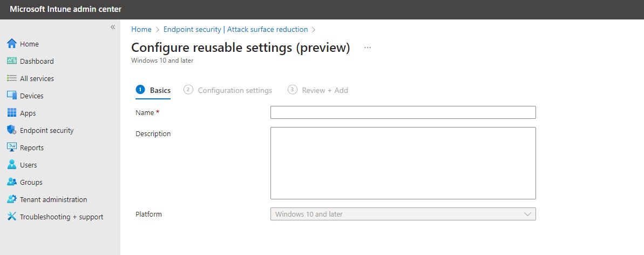Go to the Review + Add step

[318, 90]
